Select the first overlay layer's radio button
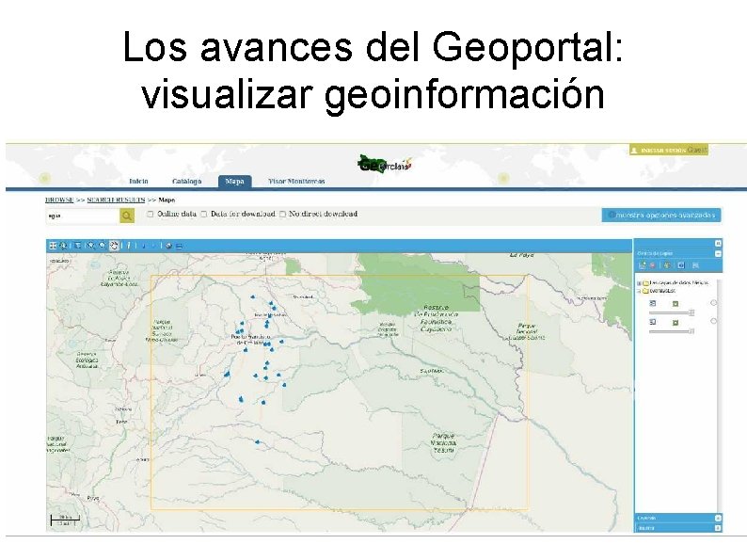This screenshot has width=747, height=560. click(x=714, y=303)
